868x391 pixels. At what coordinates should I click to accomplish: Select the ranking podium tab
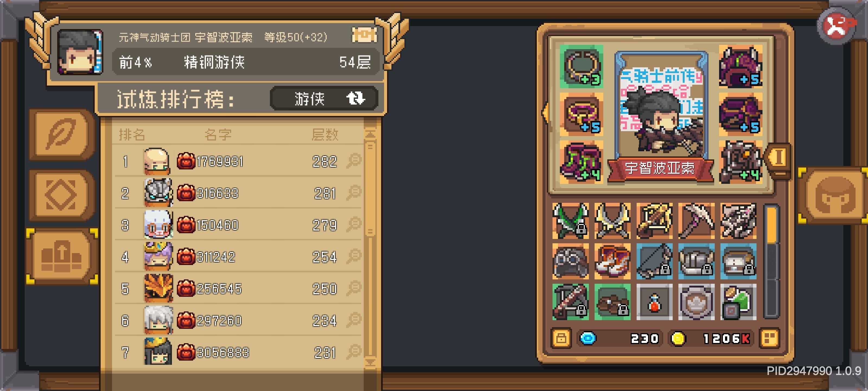[x=62, y=256]
